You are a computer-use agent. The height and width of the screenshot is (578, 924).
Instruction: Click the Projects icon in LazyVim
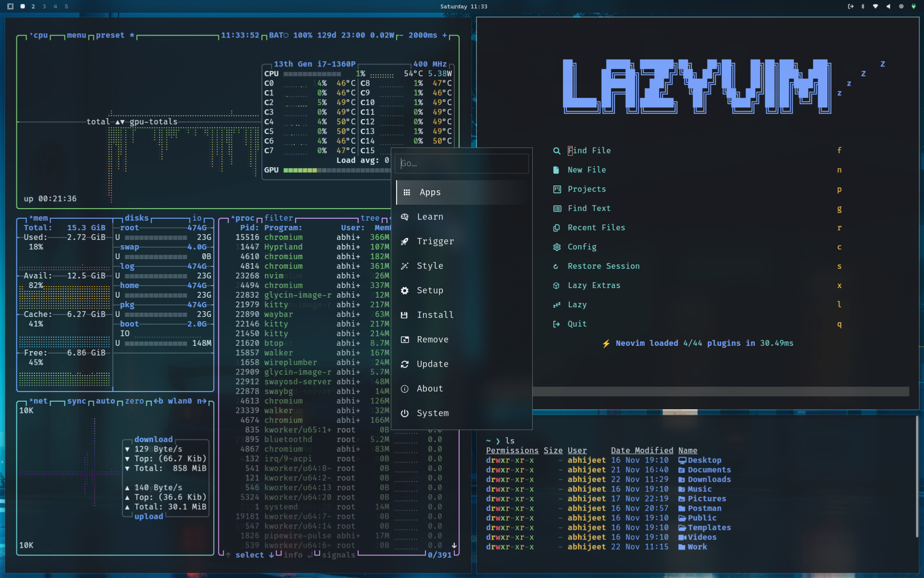pyautogui.click(x=557, y=189)
